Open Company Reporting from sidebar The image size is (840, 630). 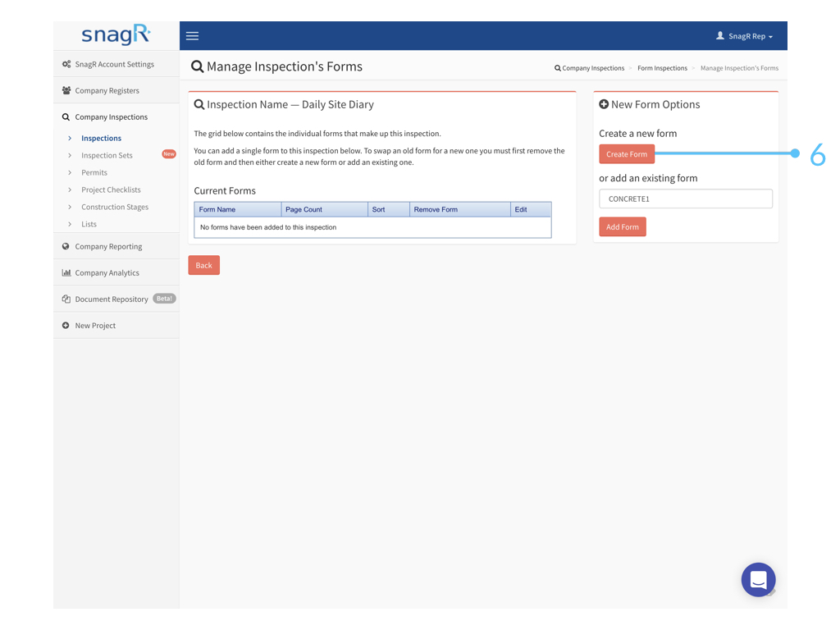coord(108,246)
